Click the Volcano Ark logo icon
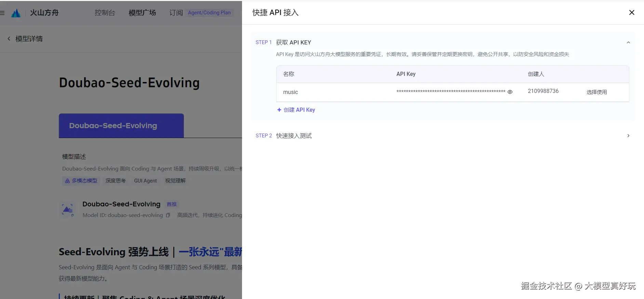Viewport: 644px width, 299px height. pos(16,13)
